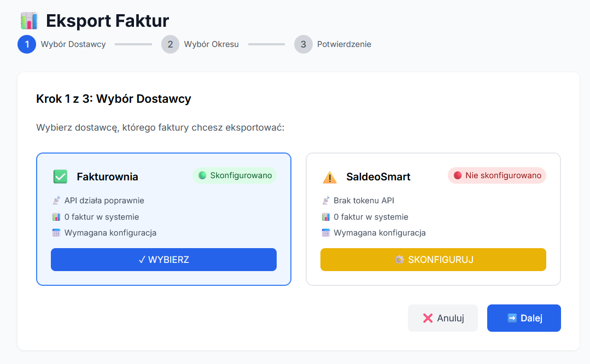Click the warning triangle icon next to SaldeoSmart
This screenshot has width=590, height=364.
tap(330, 177)
